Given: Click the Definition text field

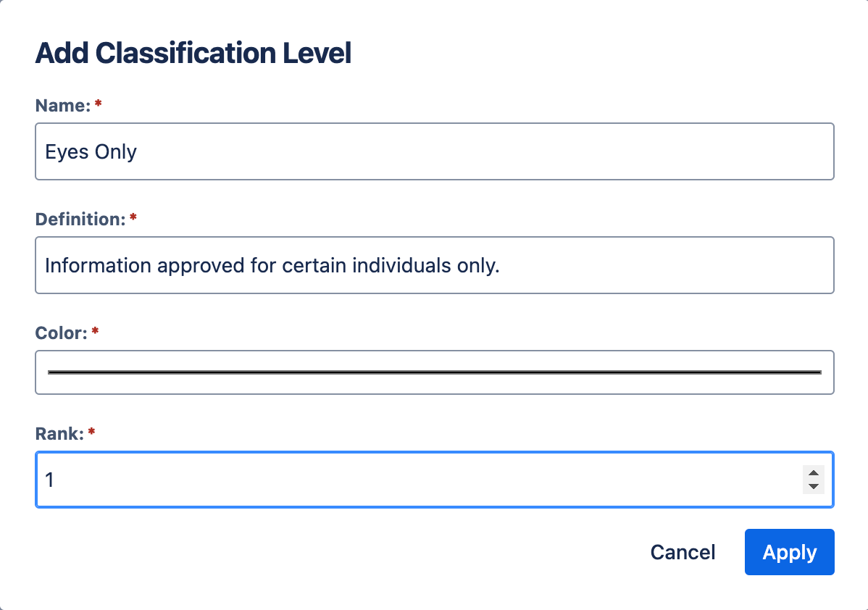Looking at the screenshot, I should tap(434, 265).
